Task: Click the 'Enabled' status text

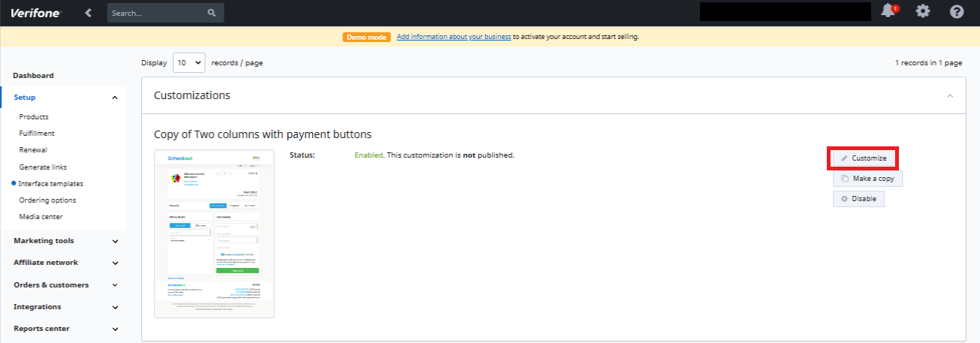Action: click(x=369, y=155)
